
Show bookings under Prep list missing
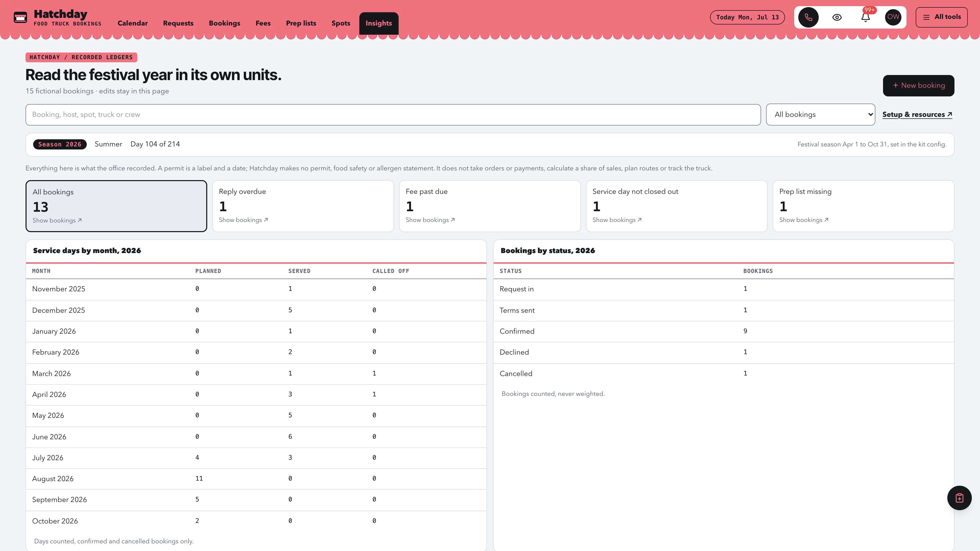(x=804, y=220)
